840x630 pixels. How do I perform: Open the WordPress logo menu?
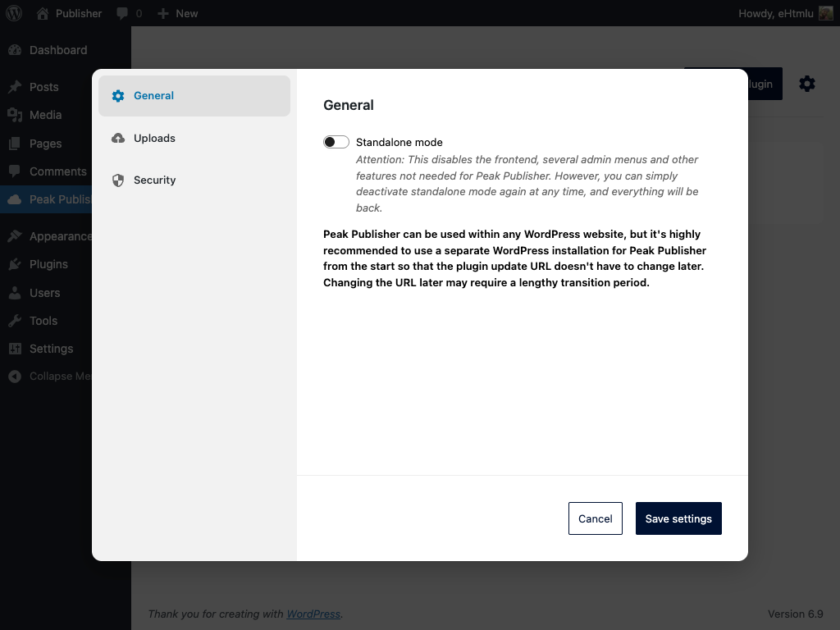[x=14, y=13]
